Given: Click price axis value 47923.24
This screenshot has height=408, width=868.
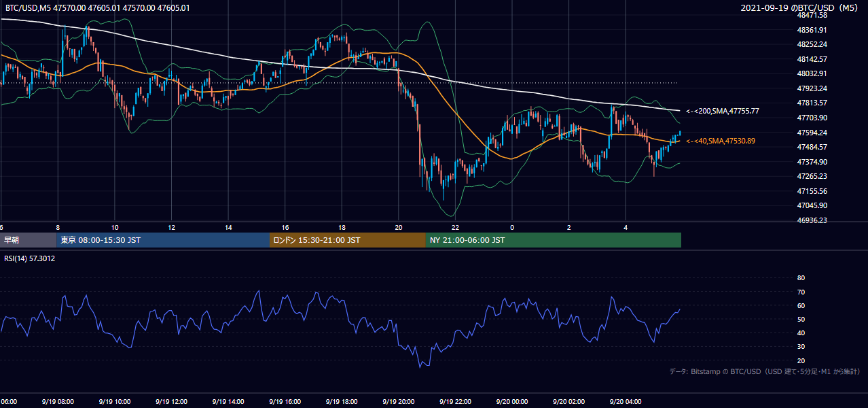Looking at the screenshot, I should click(812, 88).
